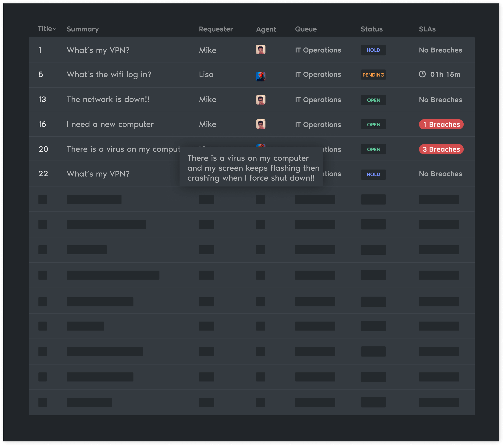Click agent avatar on network down ticket
Viewport: 504px width, 446px height.
[x=260, y=100]
